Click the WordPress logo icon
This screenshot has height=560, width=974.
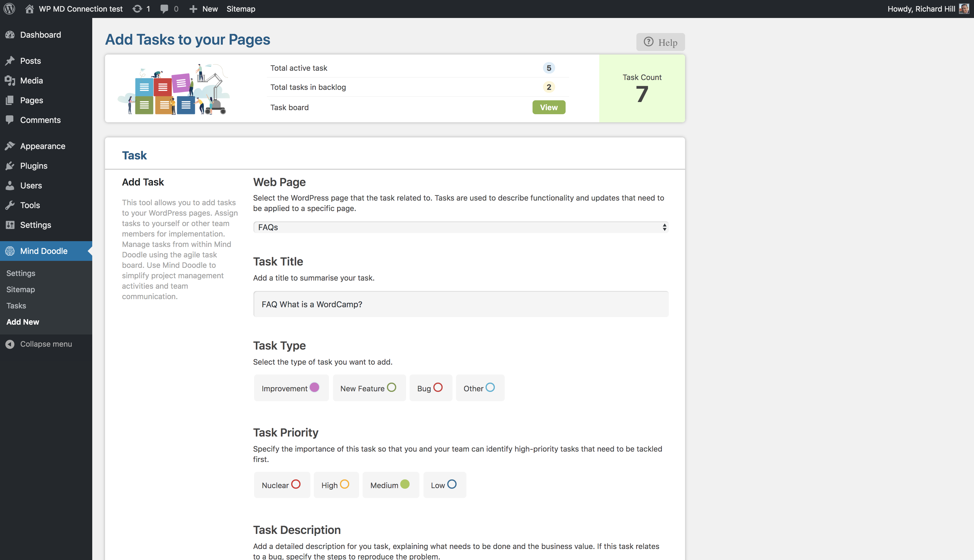pyautogui.click(x=9, y=8)
